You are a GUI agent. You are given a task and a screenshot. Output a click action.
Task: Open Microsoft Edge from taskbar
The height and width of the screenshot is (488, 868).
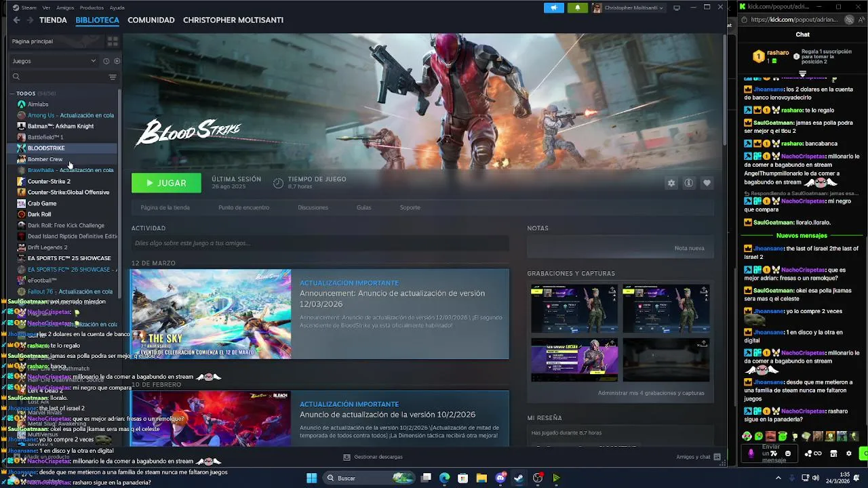tap(444, 478)
